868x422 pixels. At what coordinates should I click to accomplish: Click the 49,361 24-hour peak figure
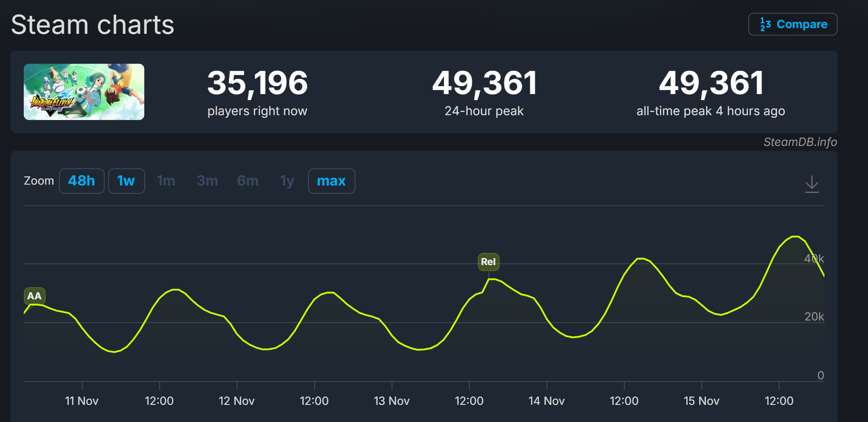[484, 83]
